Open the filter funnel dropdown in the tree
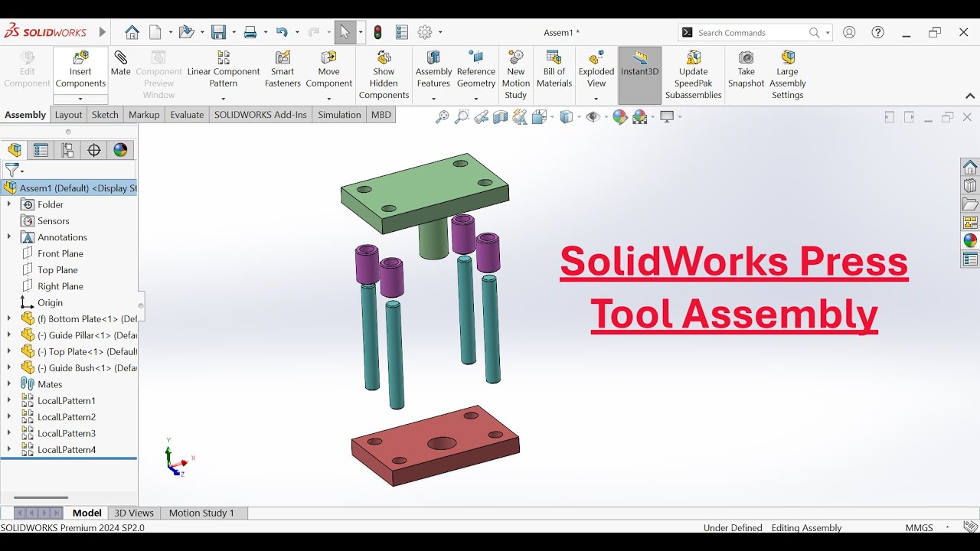 point(15,170)
